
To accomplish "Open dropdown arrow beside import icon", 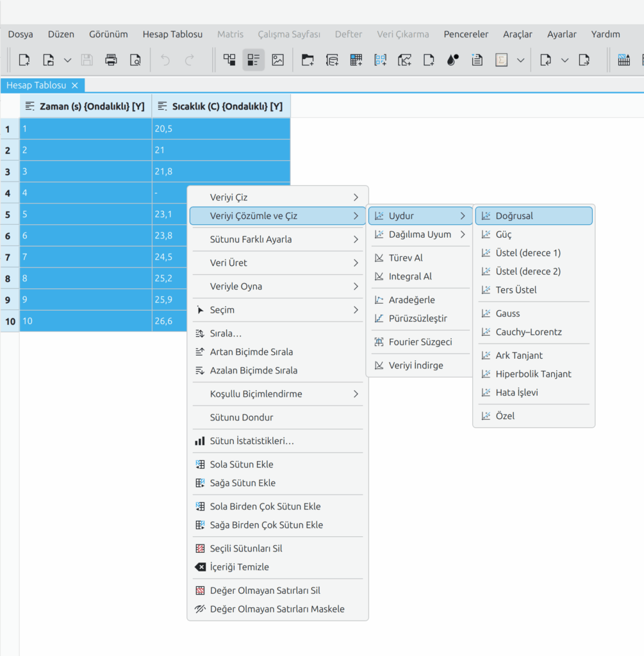I will click(x=565, y=60).
